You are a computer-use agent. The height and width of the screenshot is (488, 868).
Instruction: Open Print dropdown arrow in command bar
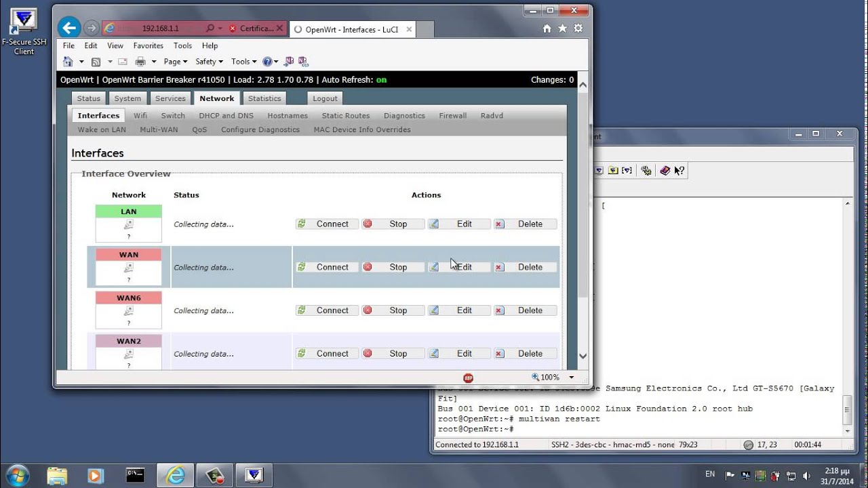(154, 62)
